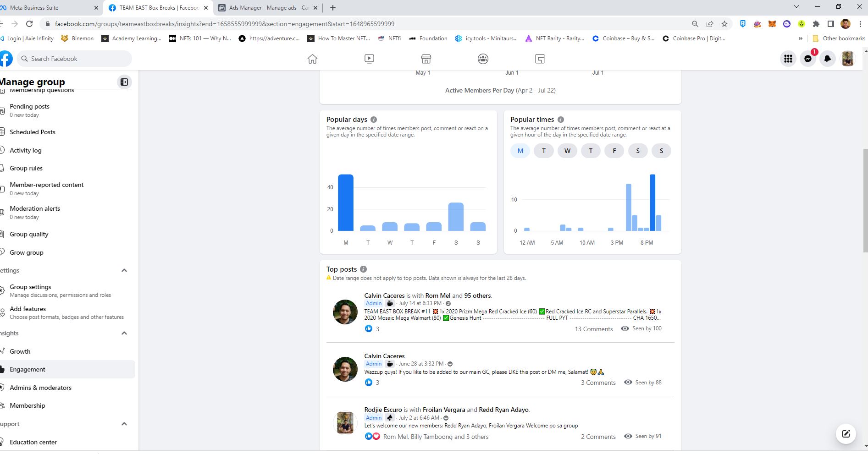This screenshot has height=454, width=868.
Task: Collapse the Insights section
Action: click(124, 333)
